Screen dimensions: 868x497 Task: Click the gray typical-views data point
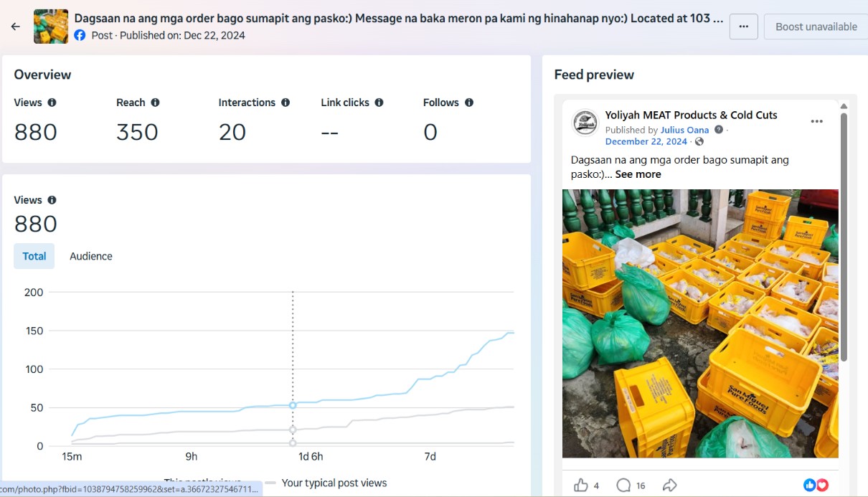click(x=293, y=430)
